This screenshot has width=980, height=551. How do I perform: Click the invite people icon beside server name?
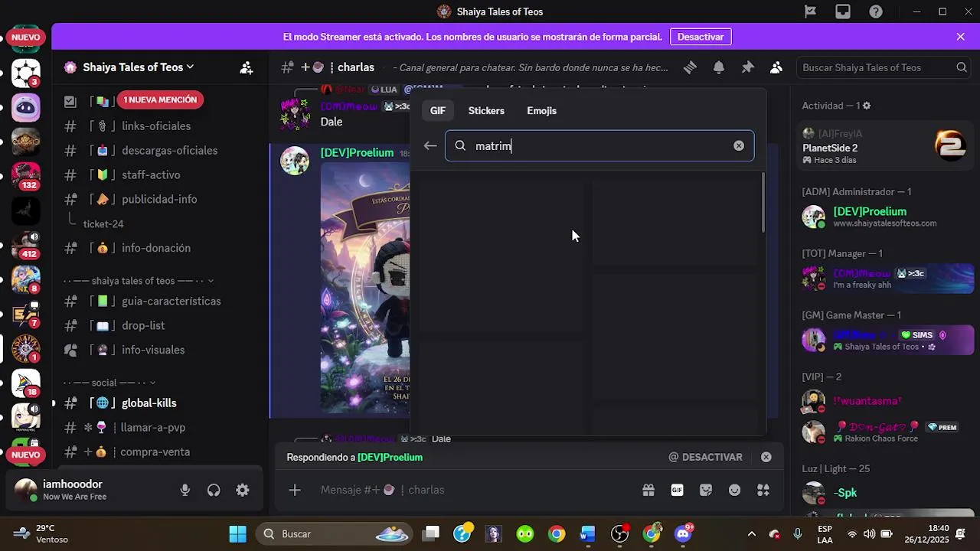click(x=247, y=67)
